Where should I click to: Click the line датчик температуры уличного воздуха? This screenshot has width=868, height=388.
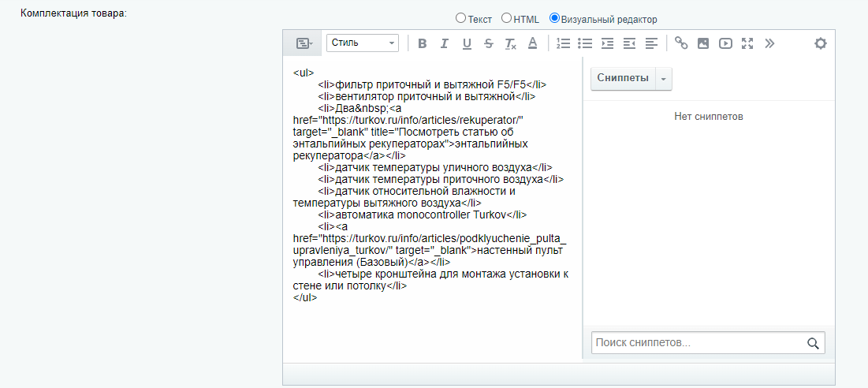pos(434,167)
